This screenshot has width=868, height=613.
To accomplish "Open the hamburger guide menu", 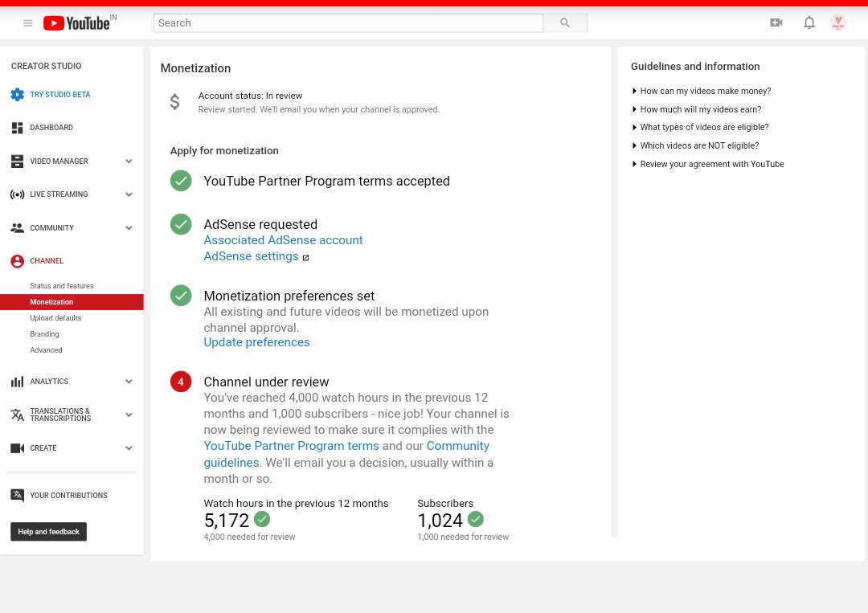I will point(27,23).
